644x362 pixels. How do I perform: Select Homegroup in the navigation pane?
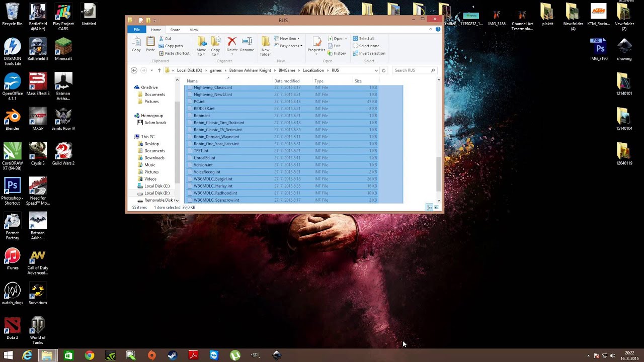coord(152,116)
